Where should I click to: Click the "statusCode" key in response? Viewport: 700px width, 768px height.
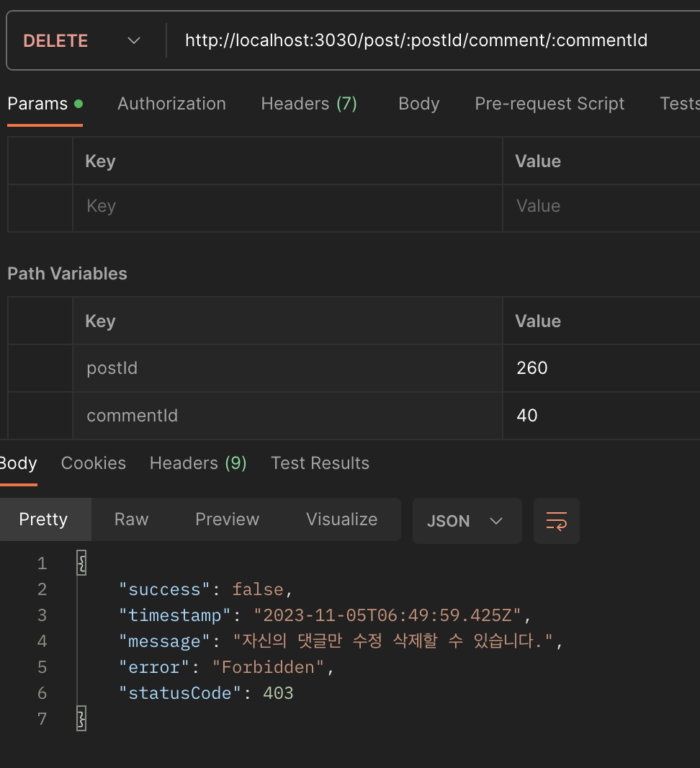[x=180, y=693]
